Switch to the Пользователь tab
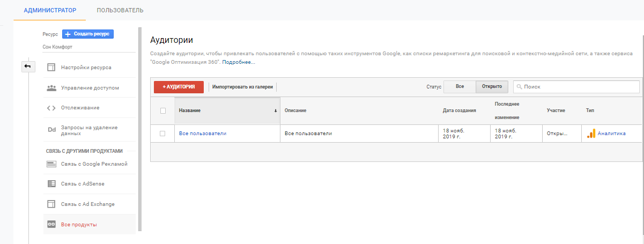The image size is (644, 244). tap(120, 10)
